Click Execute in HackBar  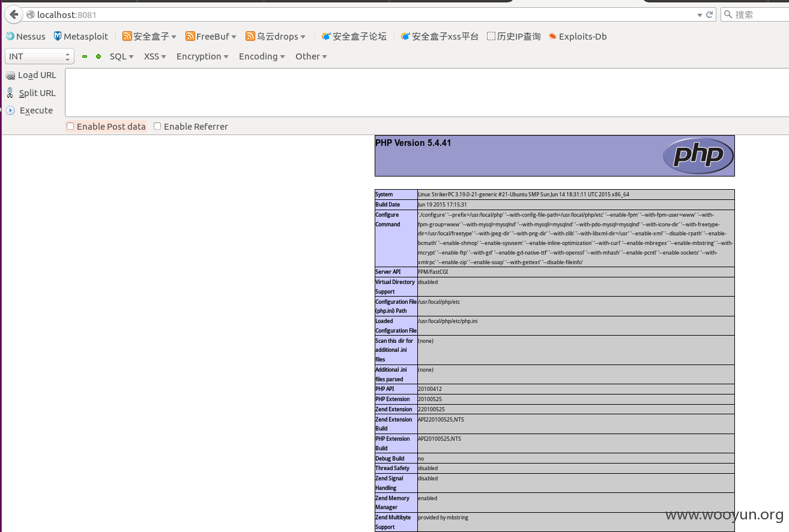click(x=29, y=110)
